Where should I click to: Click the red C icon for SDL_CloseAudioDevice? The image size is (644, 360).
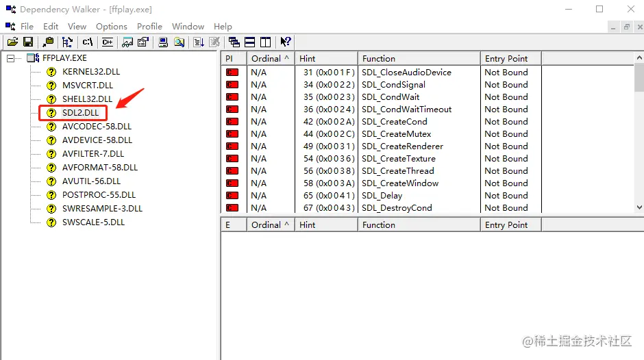tap(232, 73)
